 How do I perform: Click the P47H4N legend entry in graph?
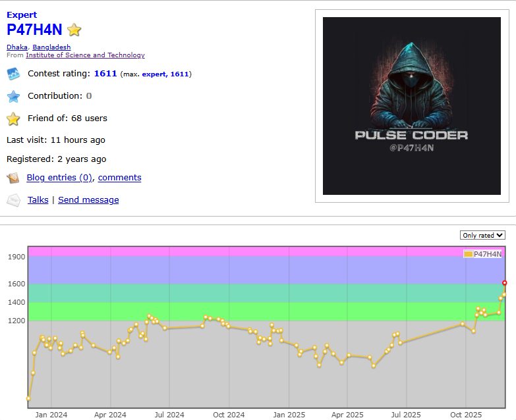coord(482,254)
